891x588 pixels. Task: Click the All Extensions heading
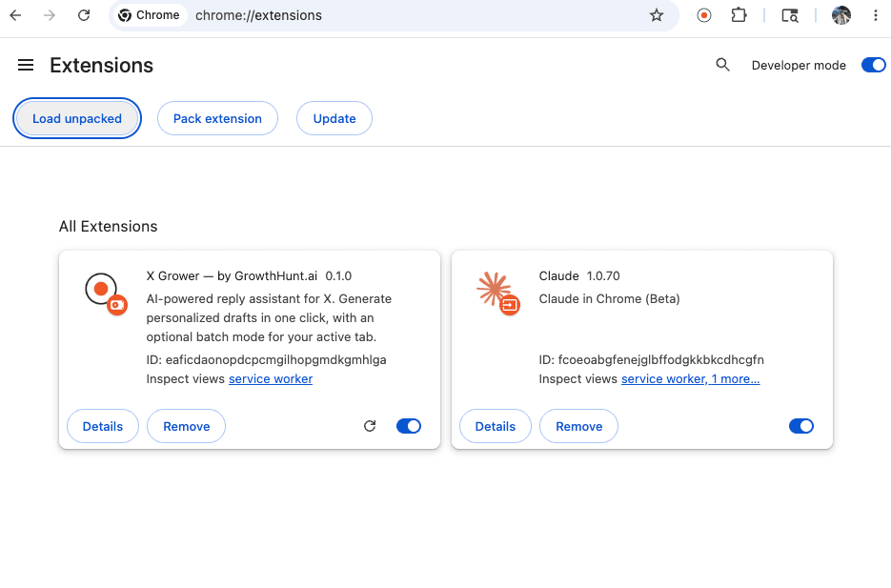(x=108, y=226)
